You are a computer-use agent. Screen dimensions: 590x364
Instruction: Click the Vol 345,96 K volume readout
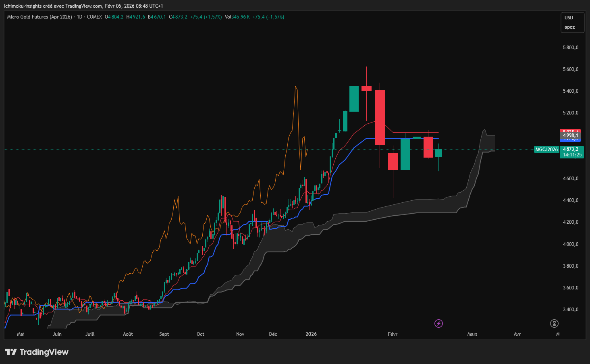(x=237, y=17)
